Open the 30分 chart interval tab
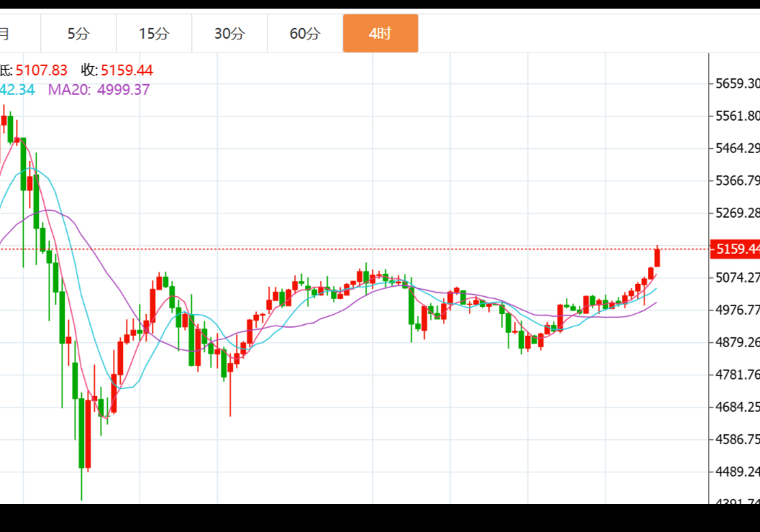The image size is (760, 532). point(229,34)
